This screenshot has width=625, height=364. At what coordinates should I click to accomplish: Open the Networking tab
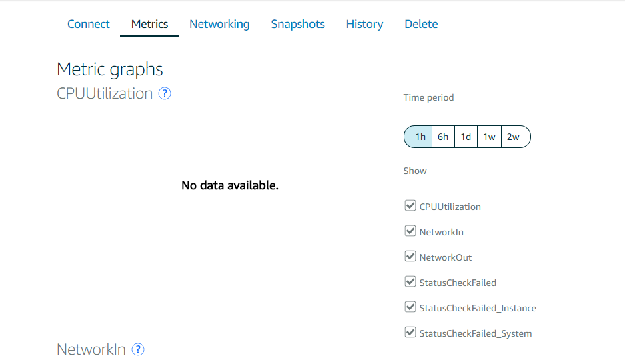pos(219,24)
